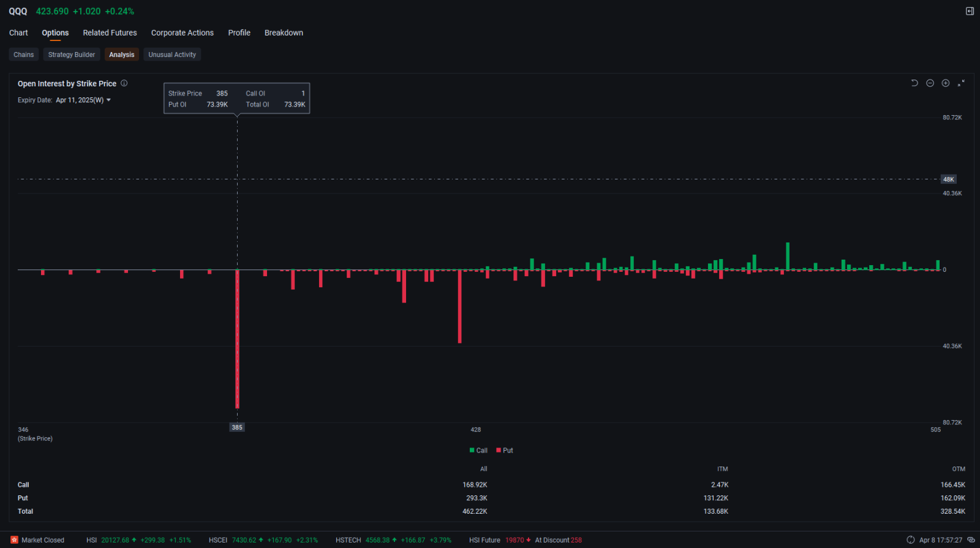Click the Total OTM value 328.54K
Screen dimensions: 980x548
(x=953, y=511)
